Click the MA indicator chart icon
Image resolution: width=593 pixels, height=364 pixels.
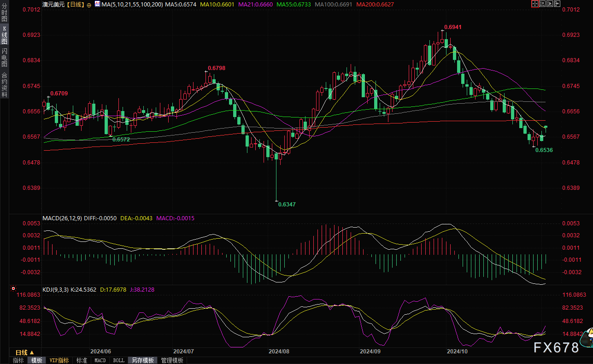pos(97,4)
